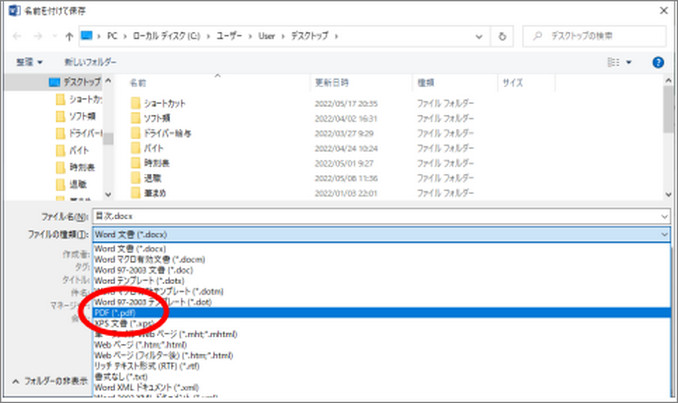Image resolution: width=678 pixels, height=403 pixels.
Task: Click the magnifier icon in the search box
Action: (x=537, y=36)
